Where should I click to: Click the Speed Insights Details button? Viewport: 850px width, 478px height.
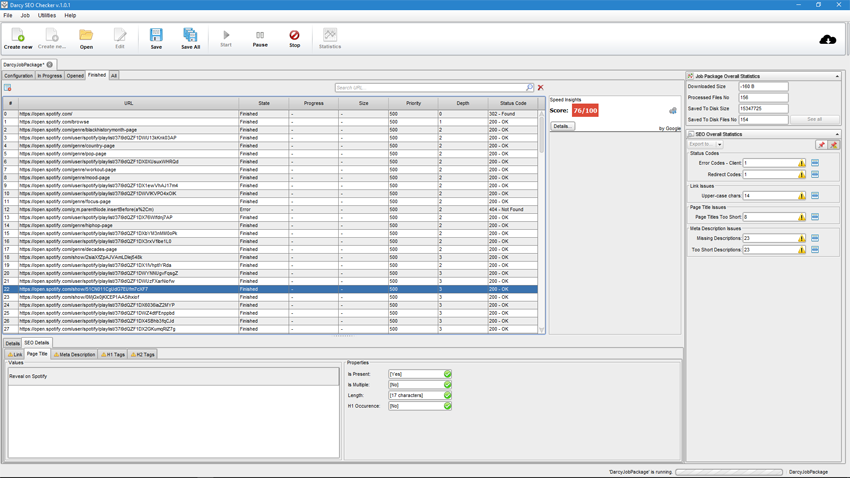pos(562,126)
